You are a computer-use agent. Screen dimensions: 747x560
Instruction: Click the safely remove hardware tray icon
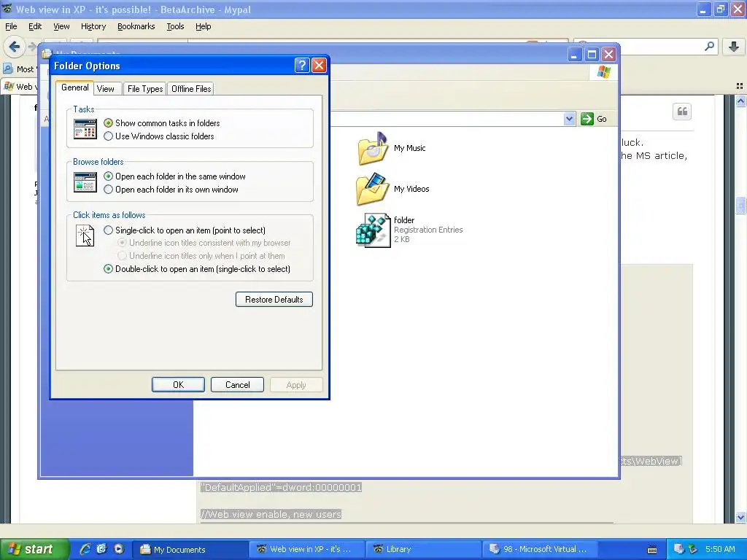pos(693,549)
